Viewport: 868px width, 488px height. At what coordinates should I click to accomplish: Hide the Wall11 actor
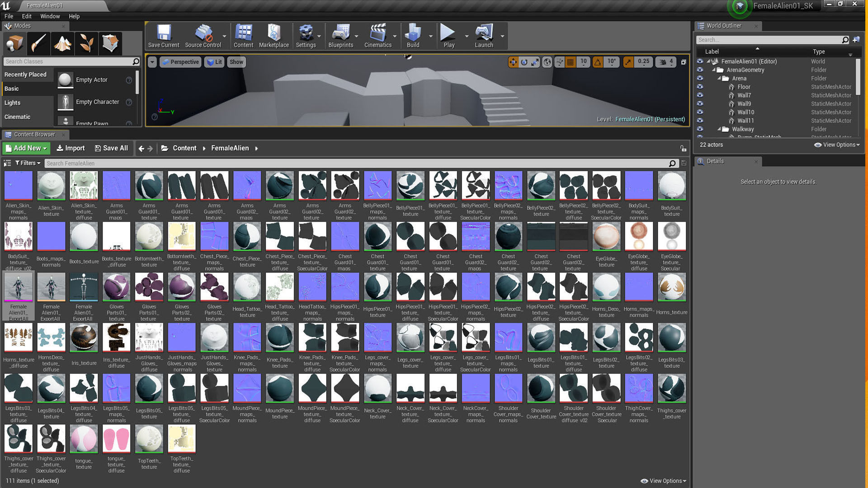click(x=700, y=120)
